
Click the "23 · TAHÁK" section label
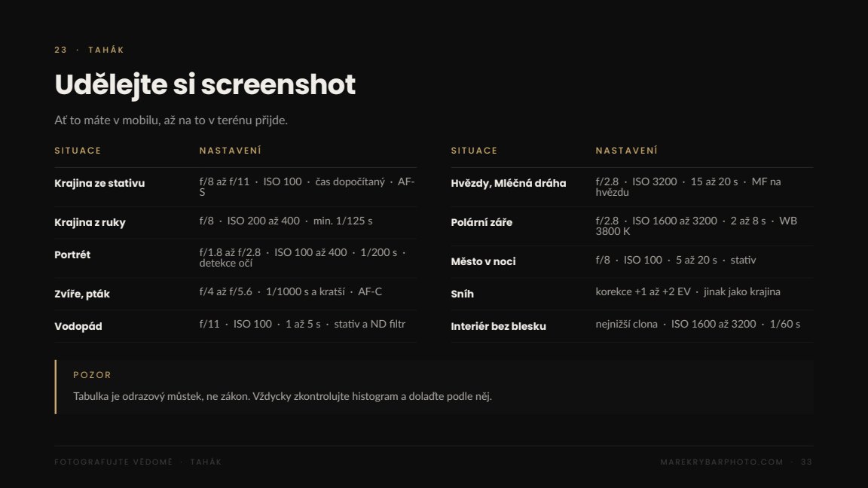89,50
